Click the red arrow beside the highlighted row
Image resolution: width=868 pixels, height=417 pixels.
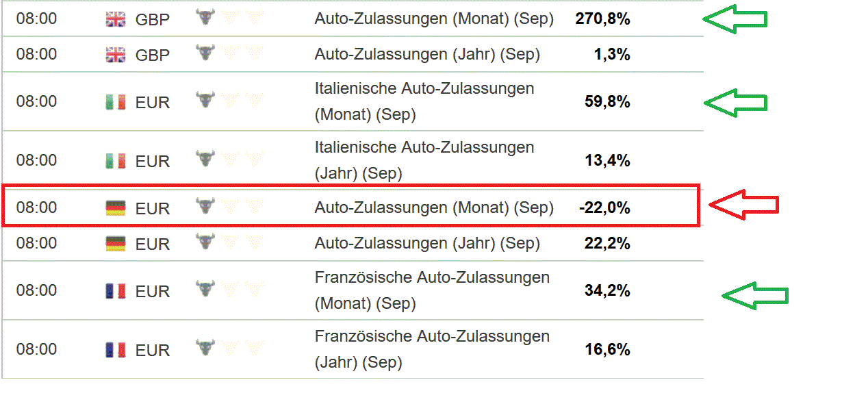pyautogui.click(x=743, y=205)
